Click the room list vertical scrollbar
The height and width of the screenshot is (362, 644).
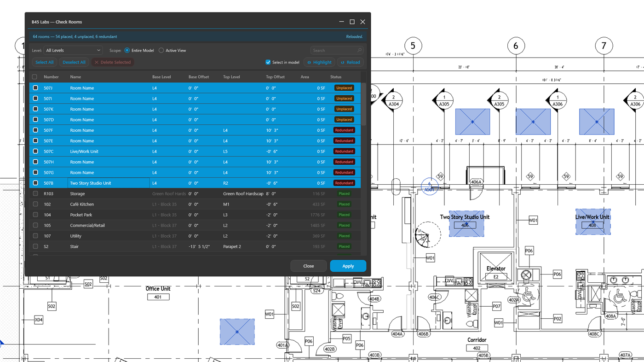(x=363, y=104)
